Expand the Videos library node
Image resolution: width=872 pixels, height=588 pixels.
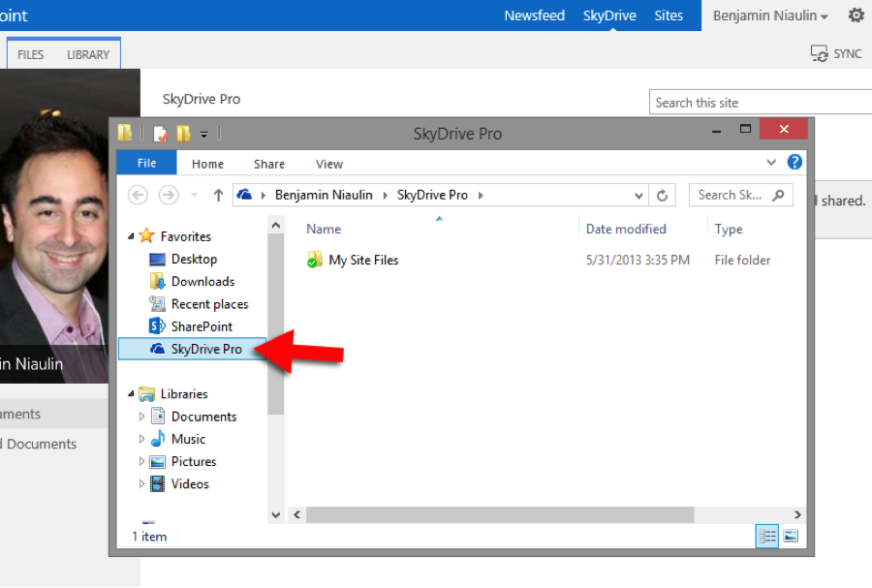[141, 484]
